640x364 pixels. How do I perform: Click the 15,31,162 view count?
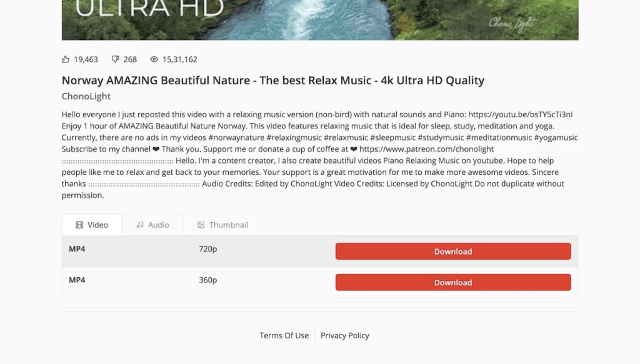pos(179,59)
